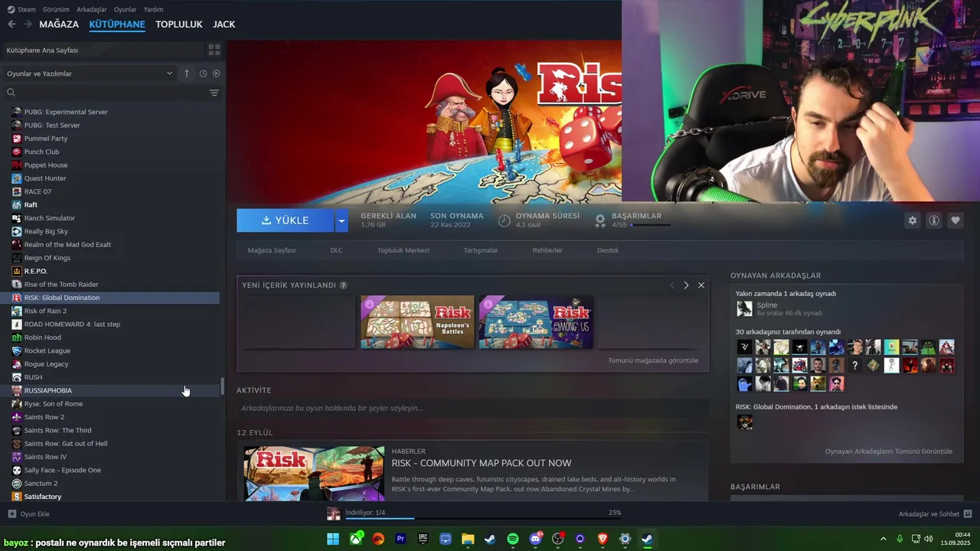Click the library search magnifier icon
The width and height of the screenshot is (980, 551).
pyautogui.click(x=11, y=93)
